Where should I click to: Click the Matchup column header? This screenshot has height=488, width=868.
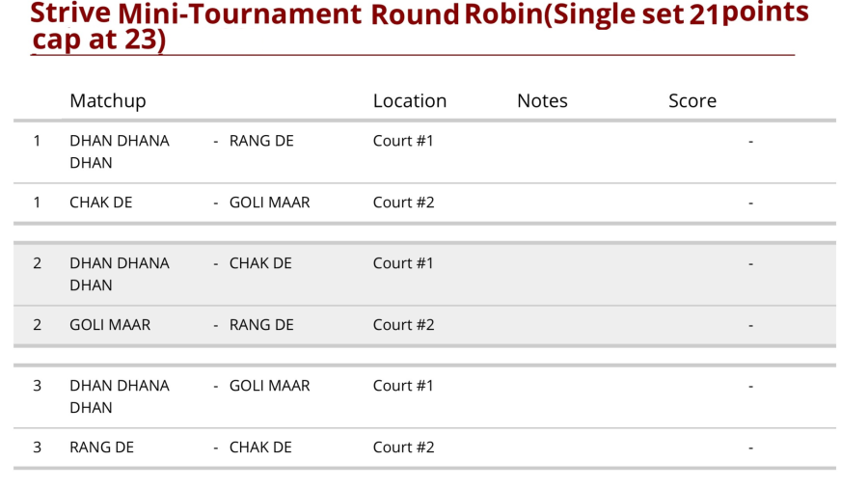pos(107,101)
